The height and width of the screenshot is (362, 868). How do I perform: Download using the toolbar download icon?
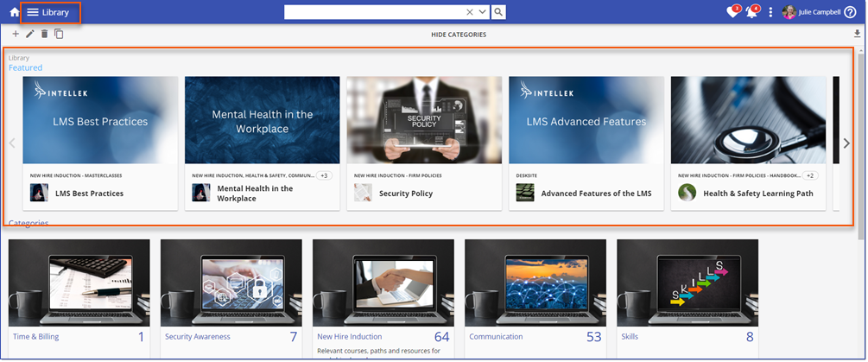click(858, 35)
